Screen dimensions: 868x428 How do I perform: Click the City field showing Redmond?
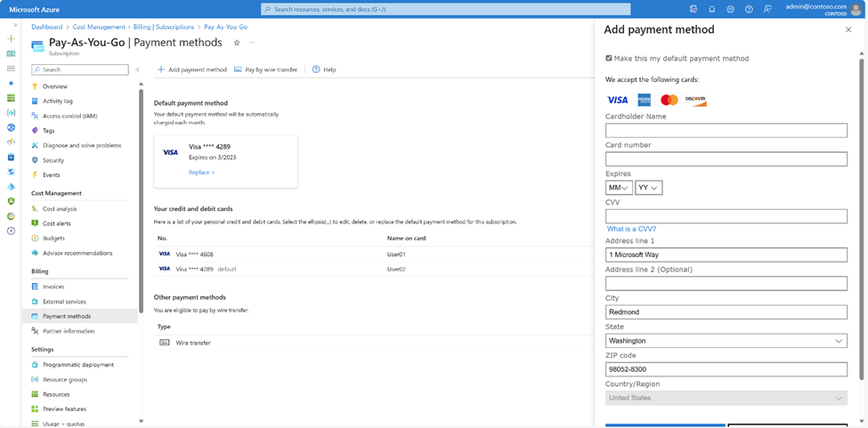tap(726, 311)
